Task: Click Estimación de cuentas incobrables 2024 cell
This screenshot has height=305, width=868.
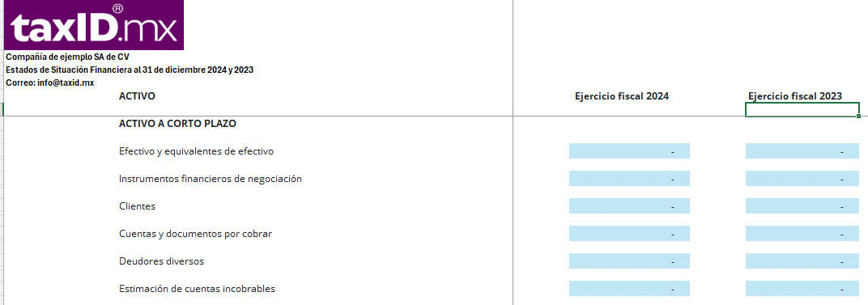Action: click(629, 288)
